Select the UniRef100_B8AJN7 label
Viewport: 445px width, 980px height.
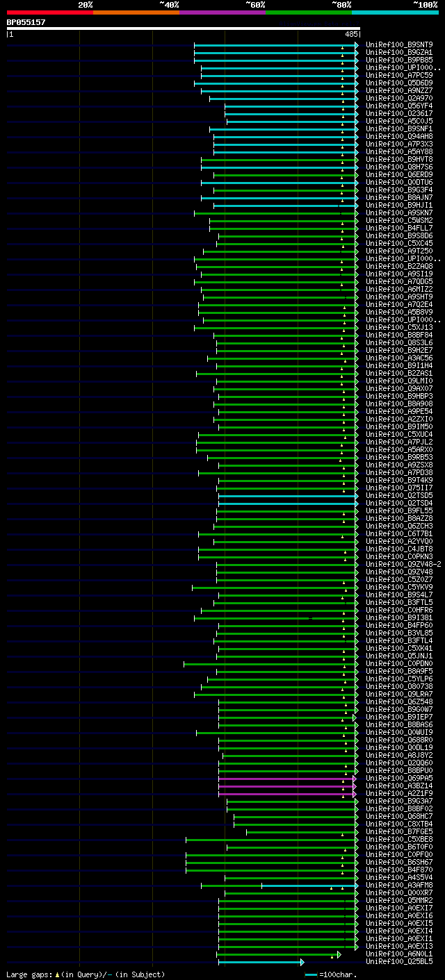tap(399, 198)
